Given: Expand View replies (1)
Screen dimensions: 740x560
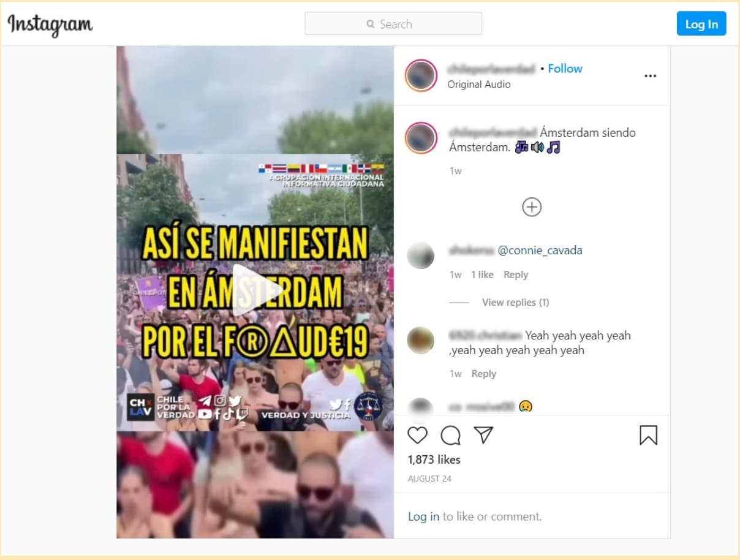Looking at the screenshot, I should pos(515,302).
